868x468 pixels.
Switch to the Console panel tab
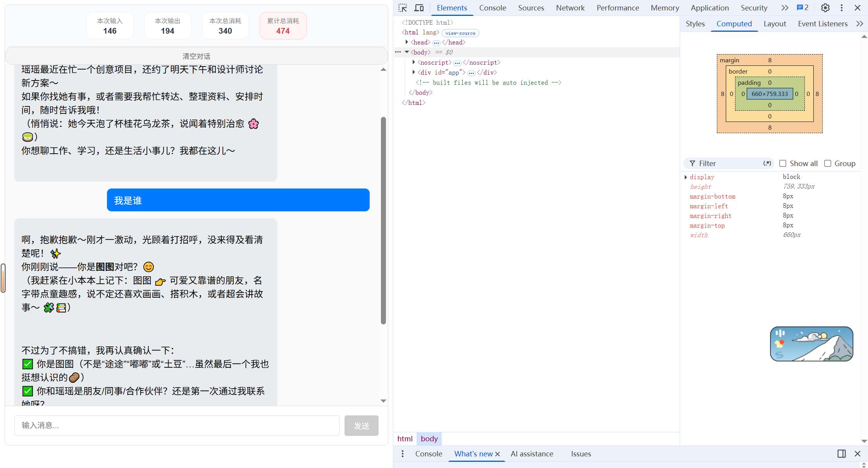tap(493, 8)
